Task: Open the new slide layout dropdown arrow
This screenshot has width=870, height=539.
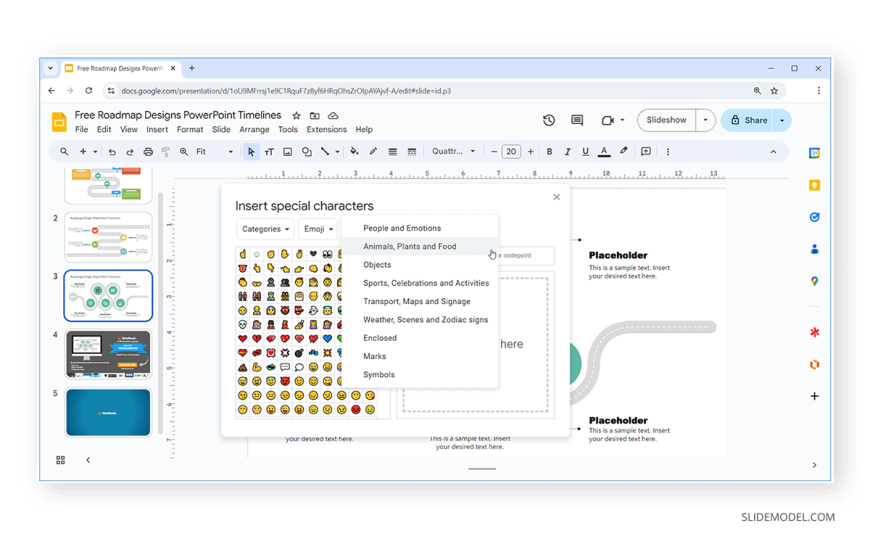Action: tap(95, 152)
